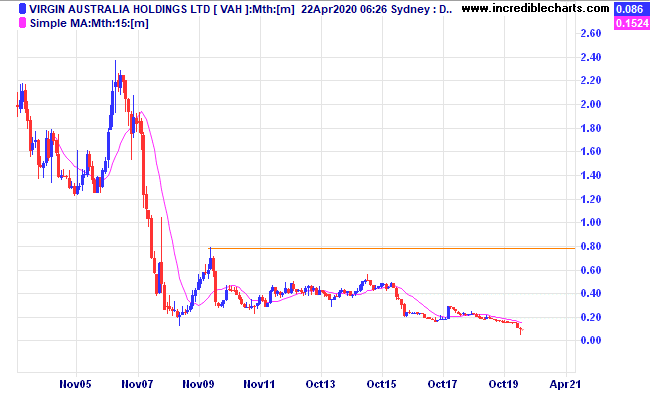Click the 22Apr2020 06:26 Sydney timestamp

pyautogui.click(x=367, y=9)
